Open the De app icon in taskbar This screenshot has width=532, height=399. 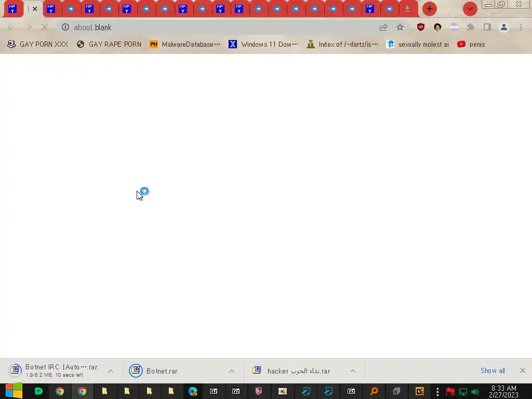point(420,391)
